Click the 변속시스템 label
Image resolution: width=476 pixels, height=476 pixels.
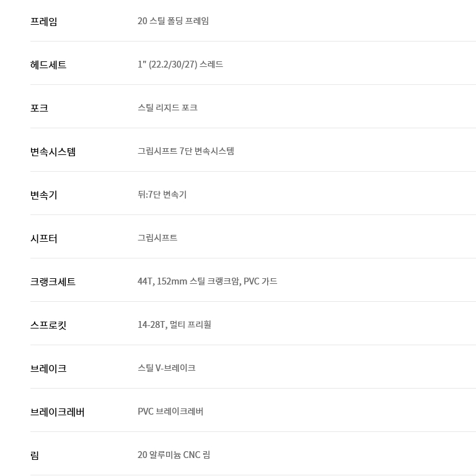tap(53, 152)
